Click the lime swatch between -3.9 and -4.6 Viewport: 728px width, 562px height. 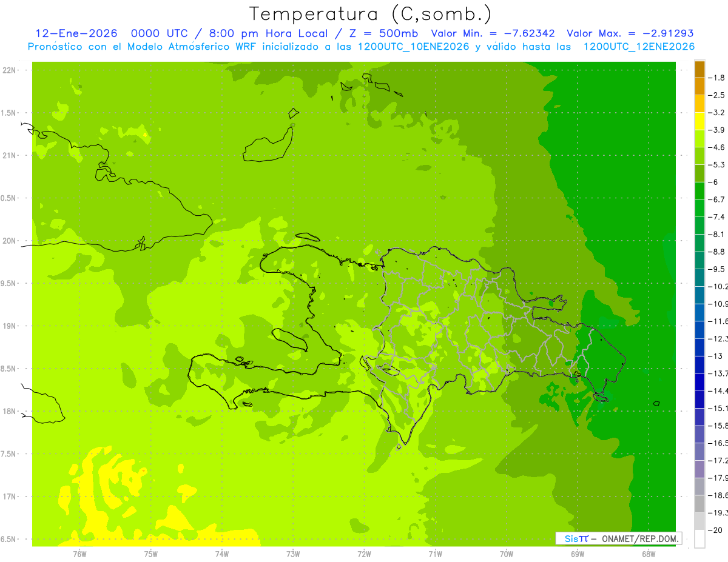tap(699, 139)
